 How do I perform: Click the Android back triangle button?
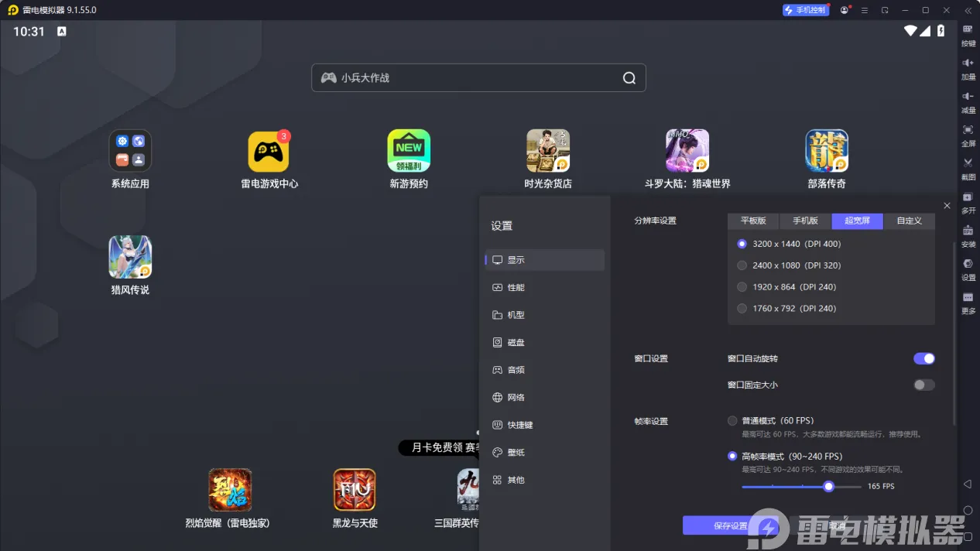point(968,484)
